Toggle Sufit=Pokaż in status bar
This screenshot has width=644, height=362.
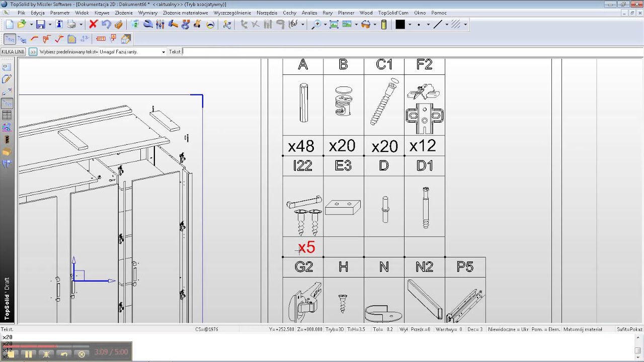point(630,329)
